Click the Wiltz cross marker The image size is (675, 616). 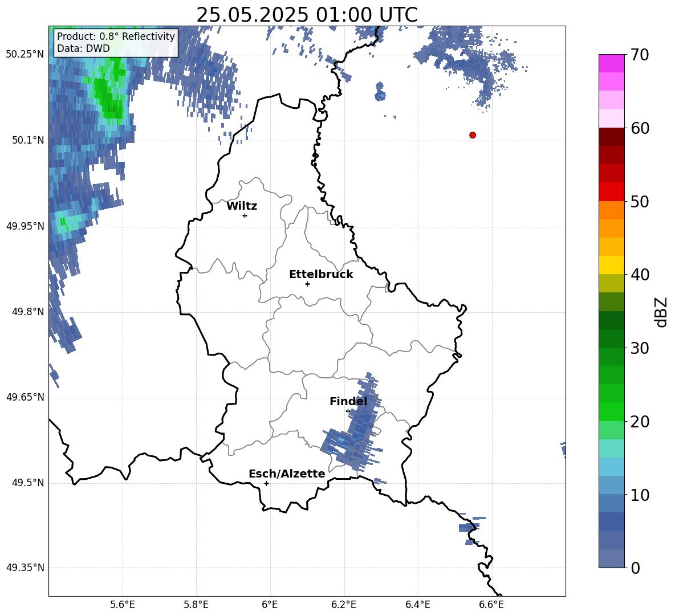click(x=245, y=215)
